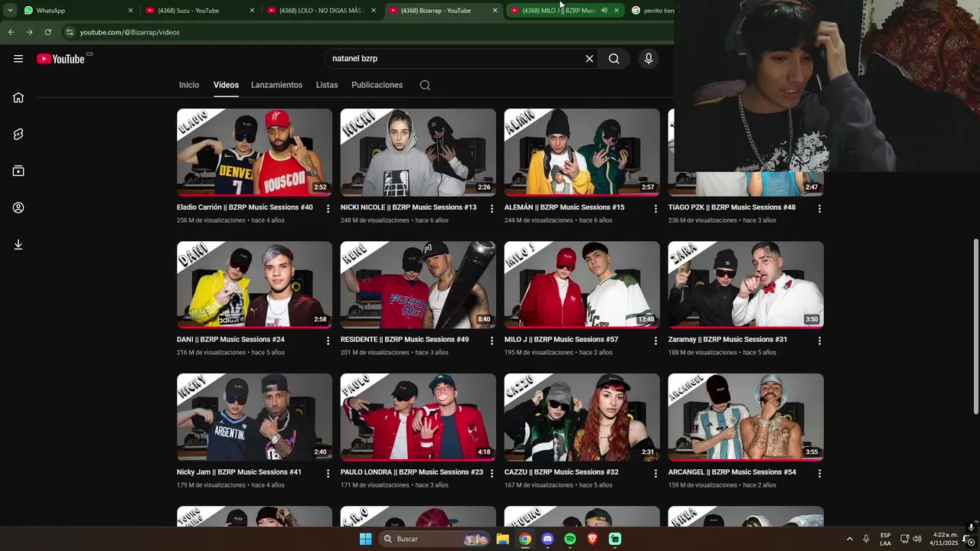This screenshot has width=980, height=551.
Task: Go forward in the browser
Action: pos(29,32)
